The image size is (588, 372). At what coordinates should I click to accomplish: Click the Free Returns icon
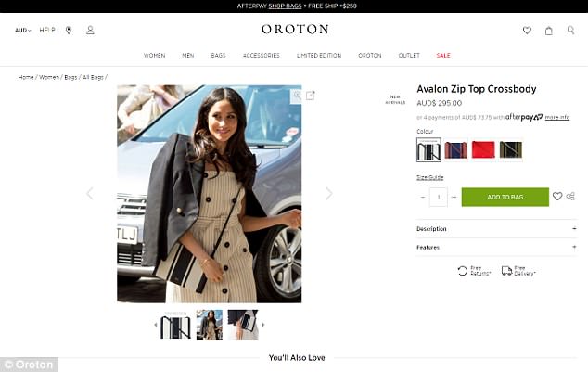[x=463, y=271]
